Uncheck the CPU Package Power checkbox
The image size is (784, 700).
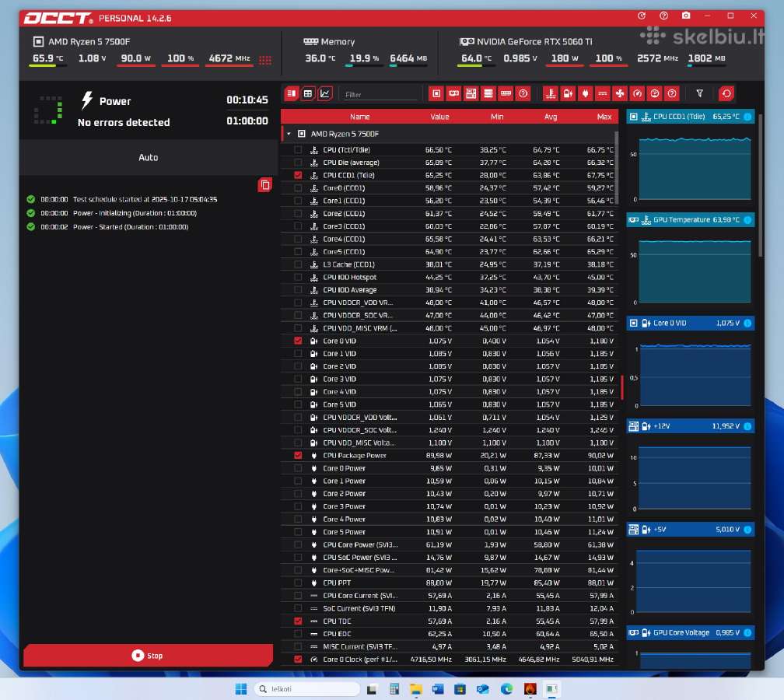click(298, 455)
